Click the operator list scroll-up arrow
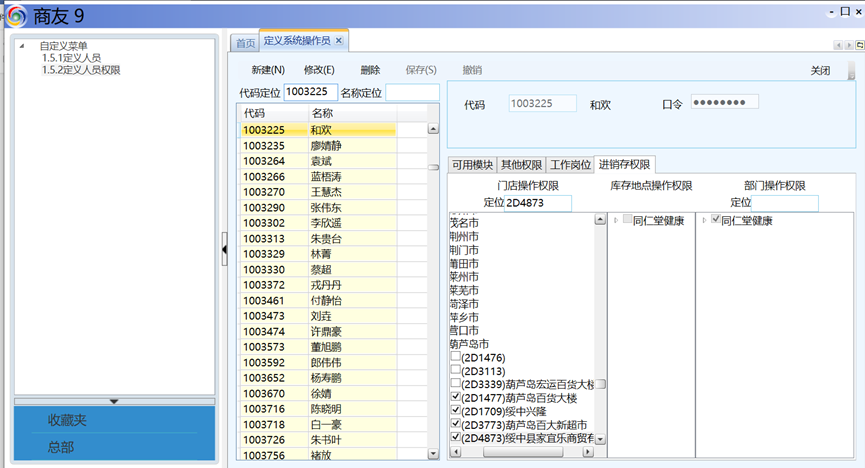 (x=433, y=129)
